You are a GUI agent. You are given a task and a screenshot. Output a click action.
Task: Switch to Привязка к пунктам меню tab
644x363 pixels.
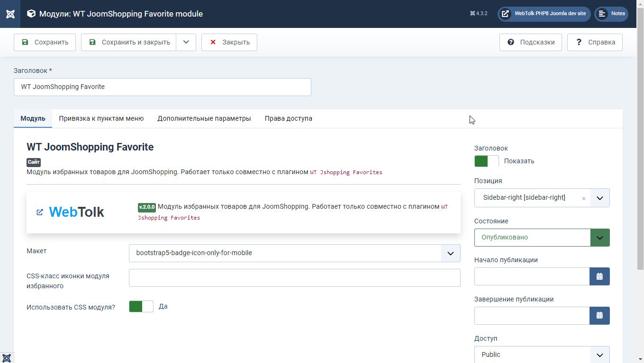(101, 118)
